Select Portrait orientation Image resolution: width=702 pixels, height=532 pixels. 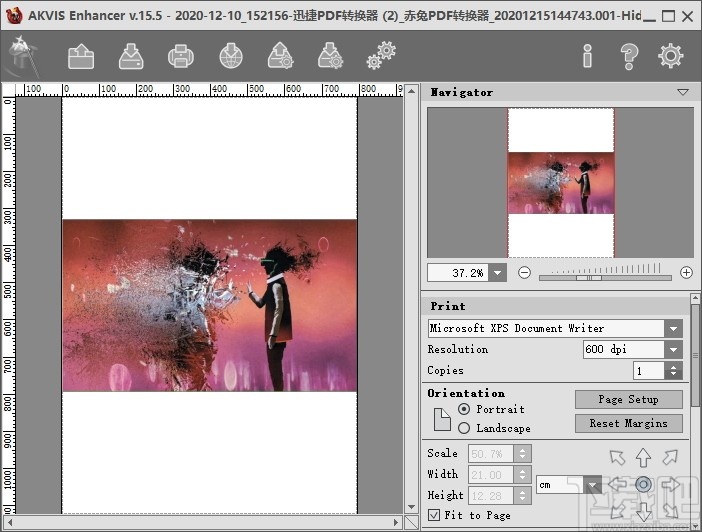[464, 409]
